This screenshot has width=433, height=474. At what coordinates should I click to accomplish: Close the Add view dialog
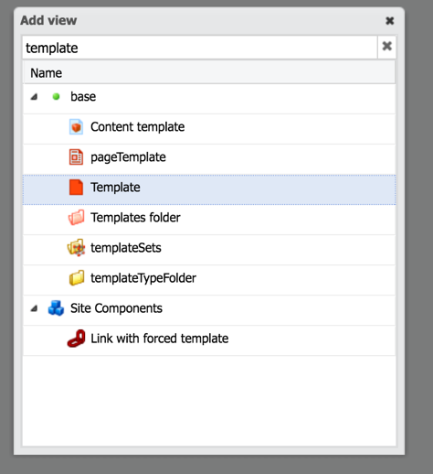[x=390, y=21]
